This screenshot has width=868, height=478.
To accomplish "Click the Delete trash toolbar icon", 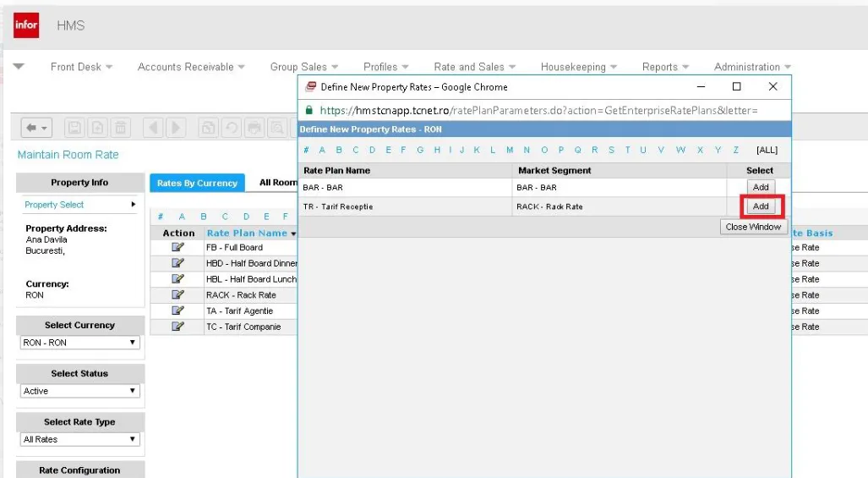I will (x=120, y=128).
